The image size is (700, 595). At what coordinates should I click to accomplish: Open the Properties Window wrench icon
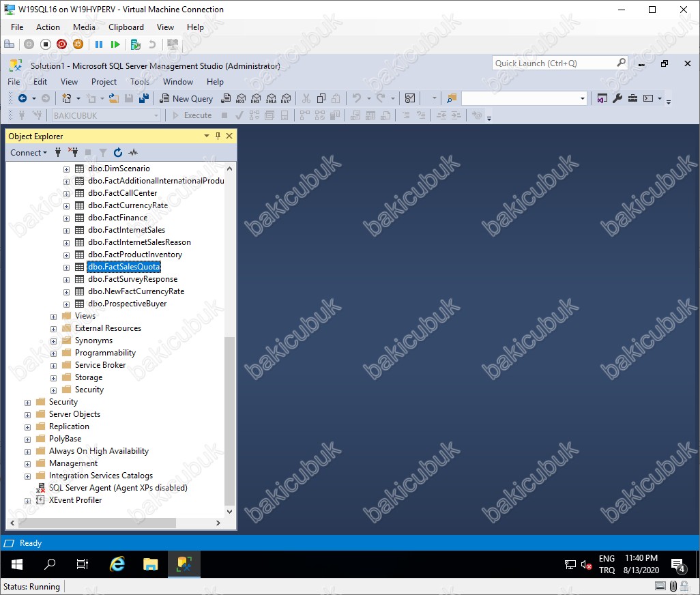[x=617, y=98]
